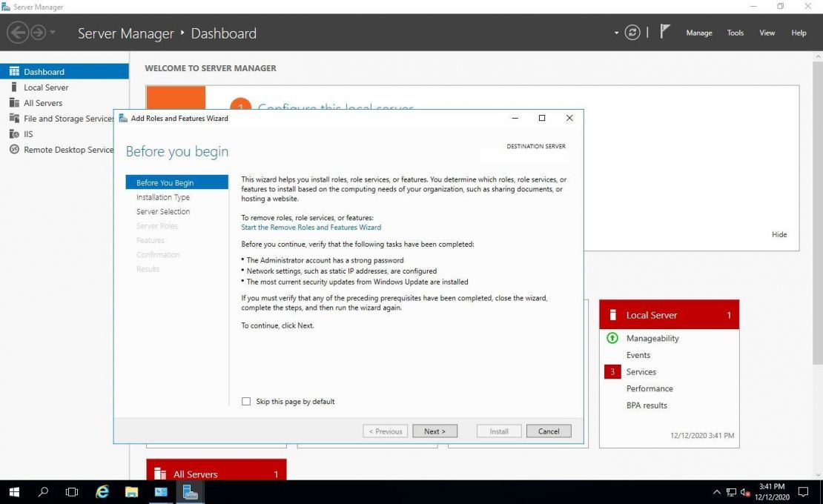Open Windows Search from the taskbar

[42, 491]
